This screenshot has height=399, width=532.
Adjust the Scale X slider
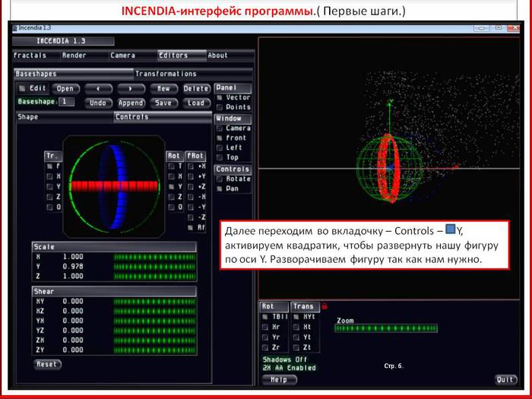click(155, 257)
